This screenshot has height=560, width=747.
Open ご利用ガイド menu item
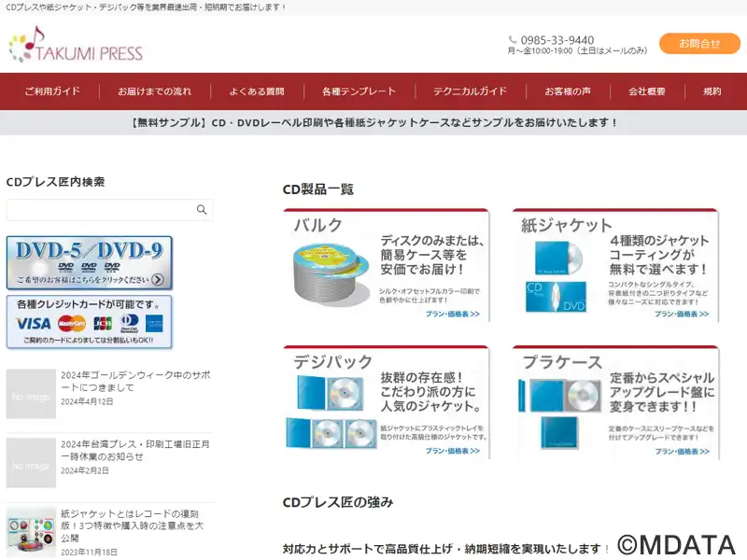[x=52, y=91]
